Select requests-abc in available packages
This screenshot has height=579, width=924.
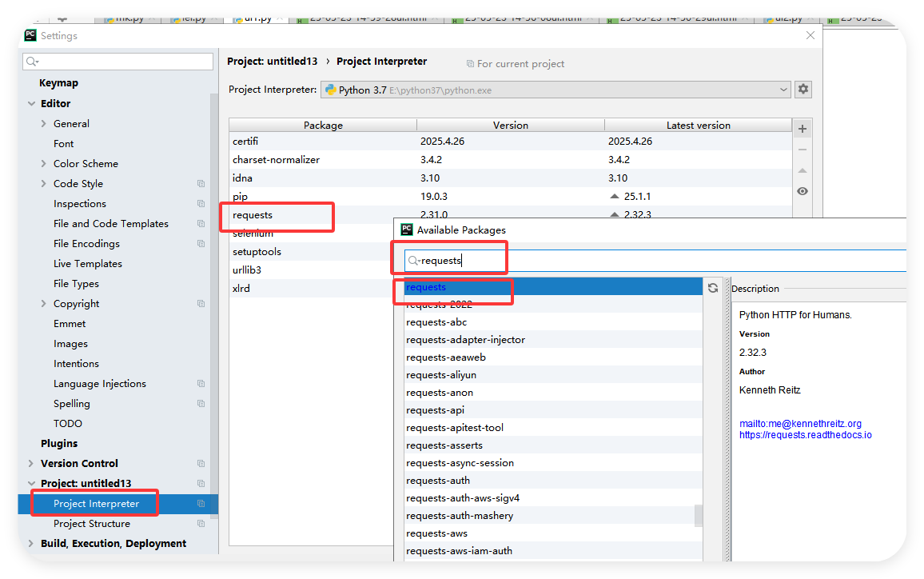pyautogui.click(x=553, y=322)
